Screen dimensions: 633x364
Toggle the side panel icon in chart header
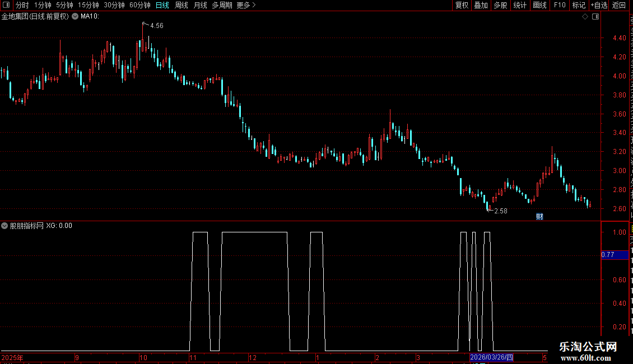coord(595,17)
